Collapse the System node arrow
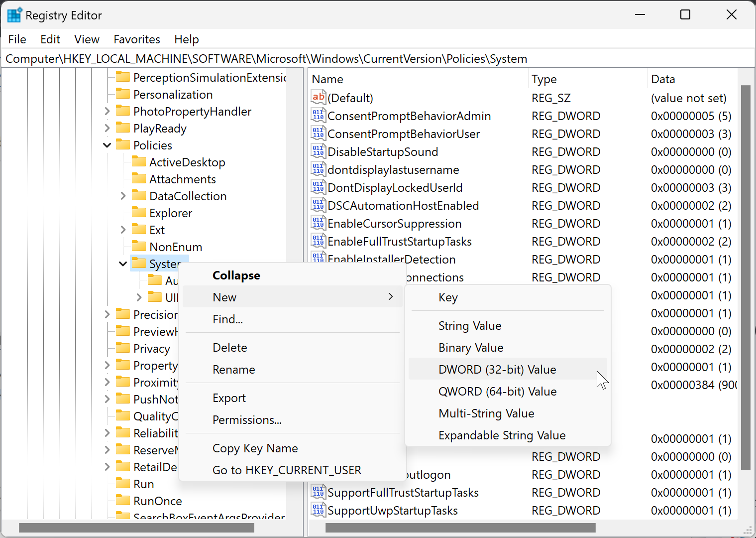 [123, 264]
